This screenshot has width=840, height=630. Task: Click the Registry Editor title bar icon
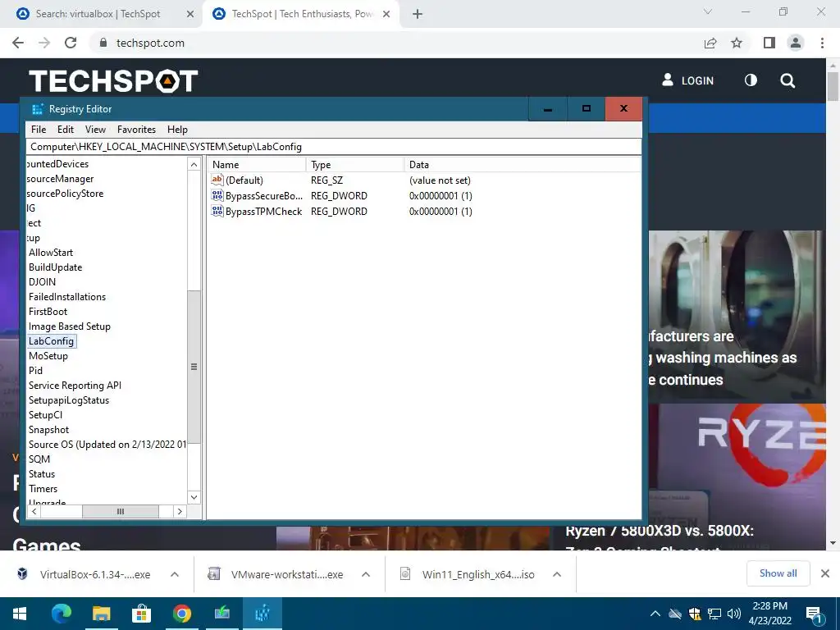[38, 109]
